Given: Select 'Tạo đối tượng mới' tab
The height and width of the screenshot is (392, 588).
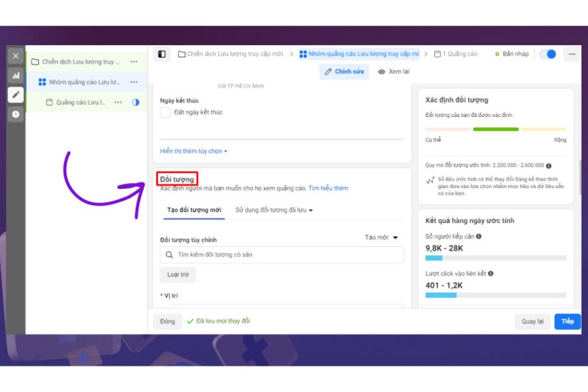Looking at the screenshot, I should (x=194, y=210).
